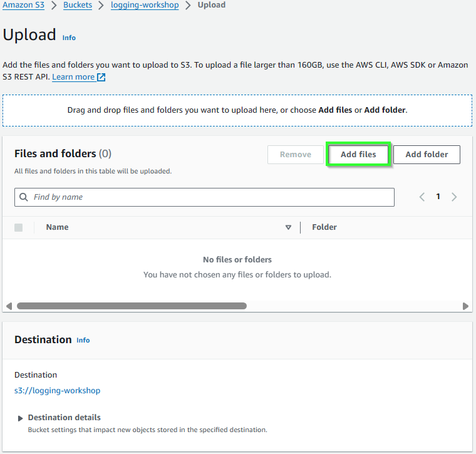The height and width of the screenshot is (454, 476).
Task: Click the Remove button
Action: click(x=296, y=155)
